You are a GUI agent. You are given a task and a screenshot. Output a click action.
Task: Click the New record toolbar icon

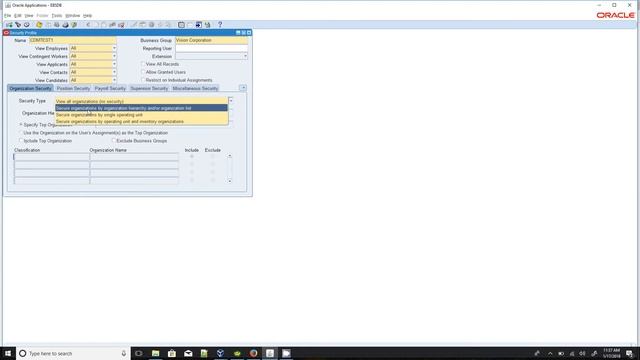[9, 25]
